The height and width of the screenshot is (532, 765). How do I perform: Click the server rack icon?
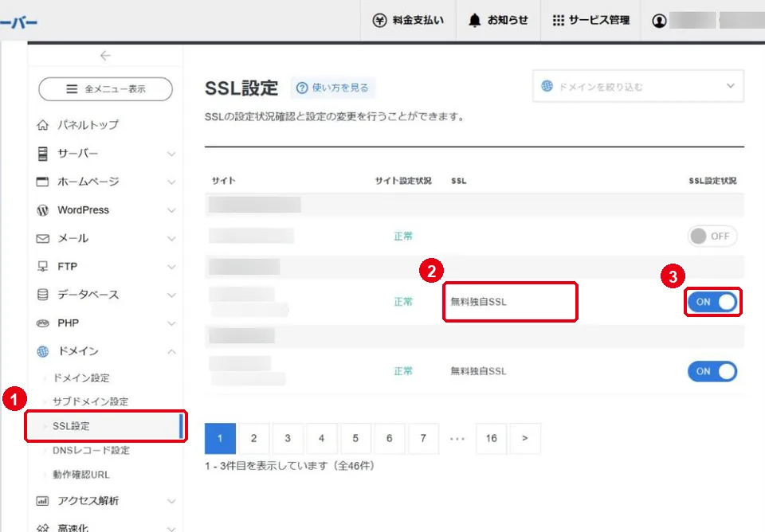pyautogui.click(x=43, y=153)
